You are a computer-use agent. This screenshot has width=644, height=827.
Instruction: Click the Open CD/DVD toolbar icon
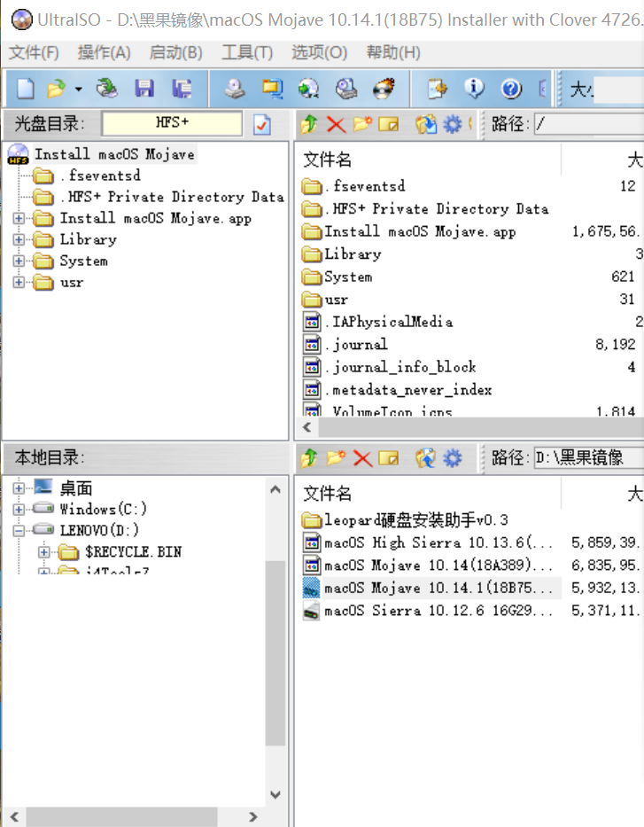pos(107,89)
